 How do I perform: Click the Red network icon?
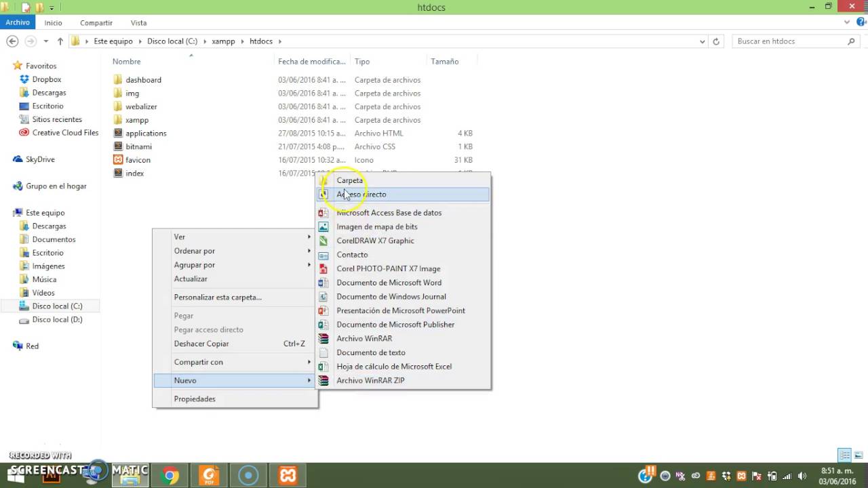click(18, 346)
